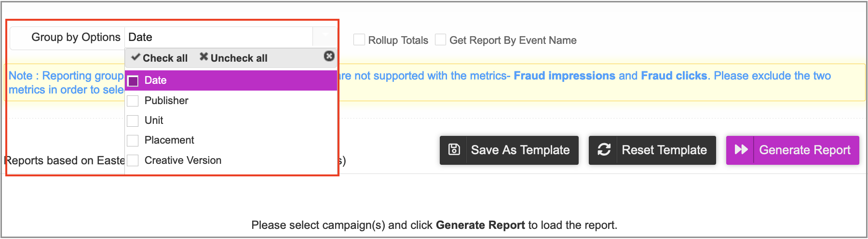Click the checkmark icon beside Check all

136,57
